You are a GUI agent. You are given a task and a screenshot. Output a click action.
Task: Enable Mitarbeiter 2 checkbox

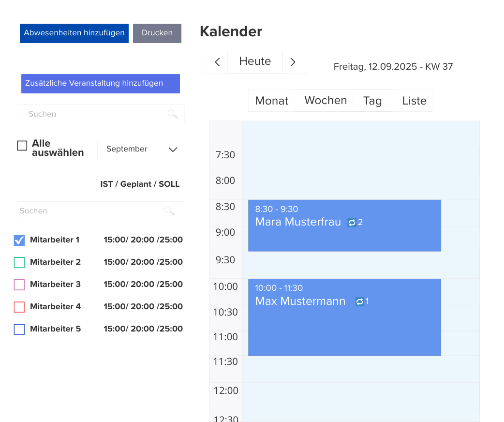pyautogui.click(x=19, y=262)
